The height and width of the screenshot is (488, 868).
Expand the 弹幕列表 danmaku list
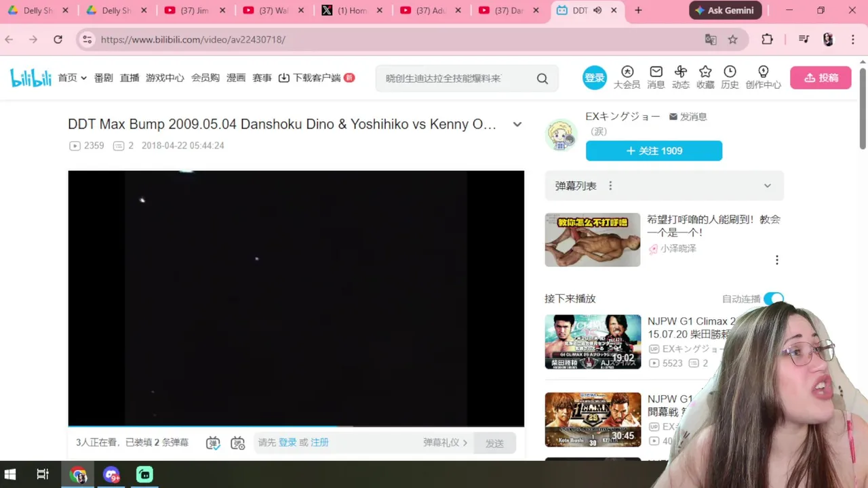[767, 186]
